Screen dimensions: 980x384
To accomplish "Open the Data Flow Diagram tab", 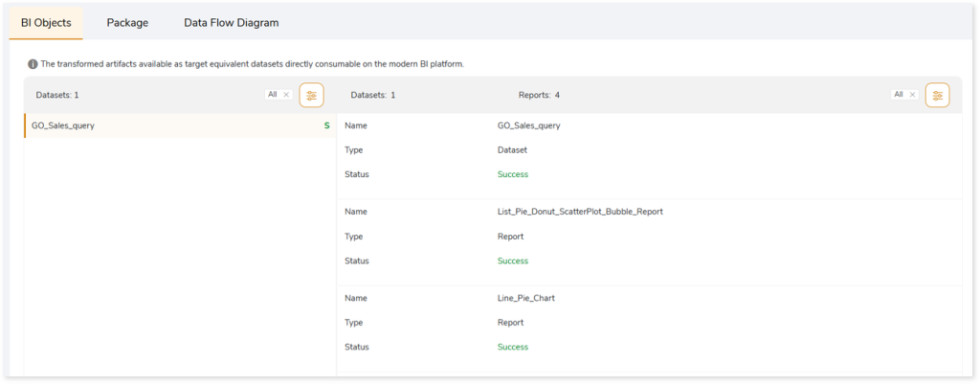I will tap(231, 22).
